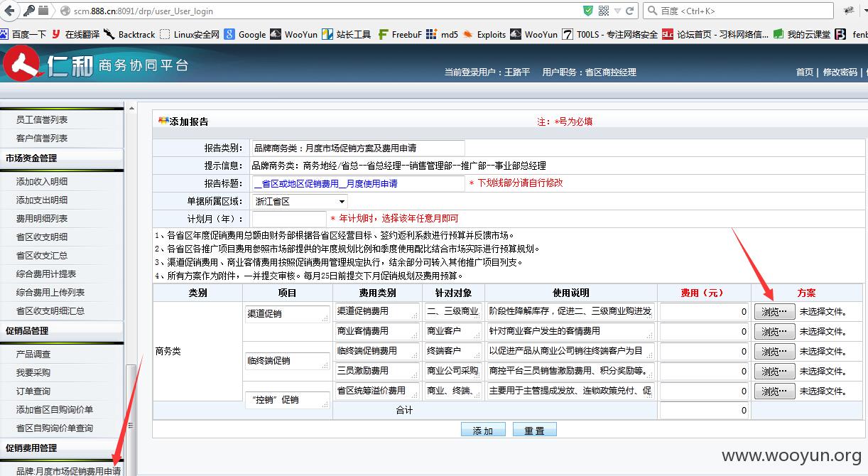Image resolution: width=868 pixels, height=476 pixels.
Task: Go to 首页 in the header
Action: (x=804, y=72)
